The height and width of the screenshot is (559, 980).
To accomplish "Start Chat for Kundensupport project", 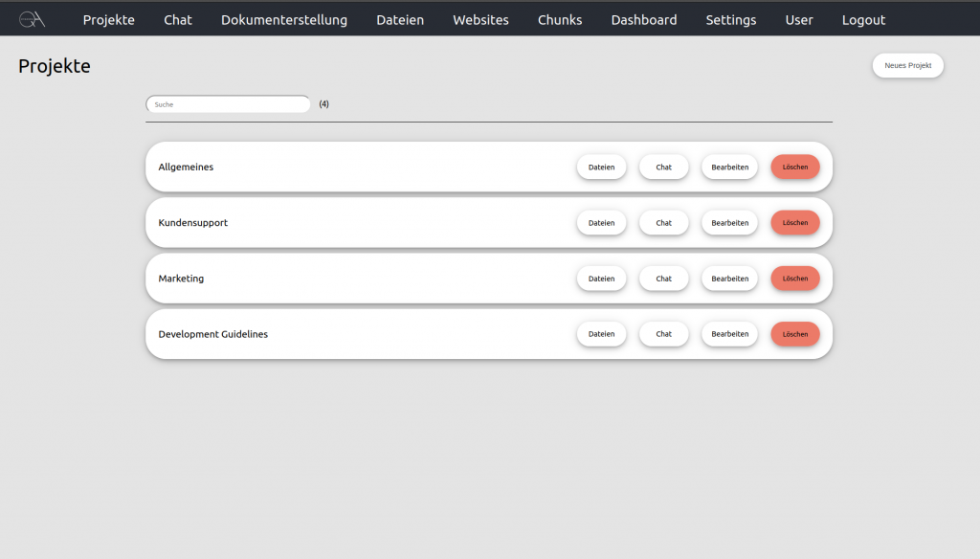I will coord(663,223).
